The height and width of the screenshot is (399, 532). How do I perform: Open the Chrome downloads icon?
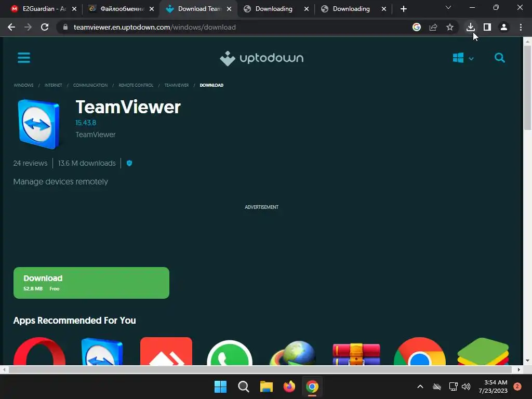470,27
